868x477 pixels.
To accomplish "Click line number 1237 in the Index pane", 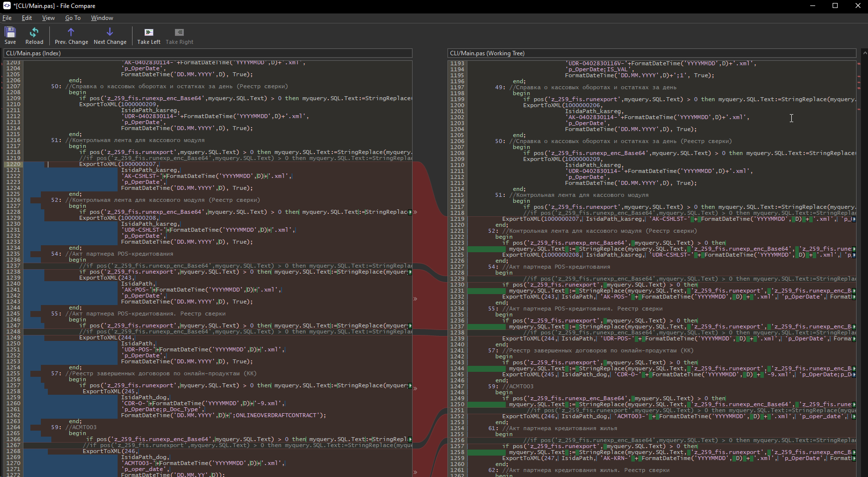I will coord(13,266).
